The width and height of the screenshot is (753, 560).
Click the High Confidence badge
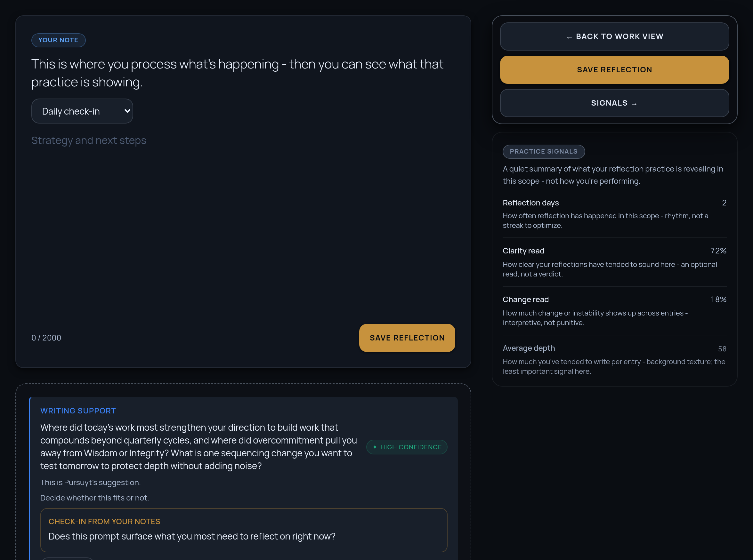[407, 447]
